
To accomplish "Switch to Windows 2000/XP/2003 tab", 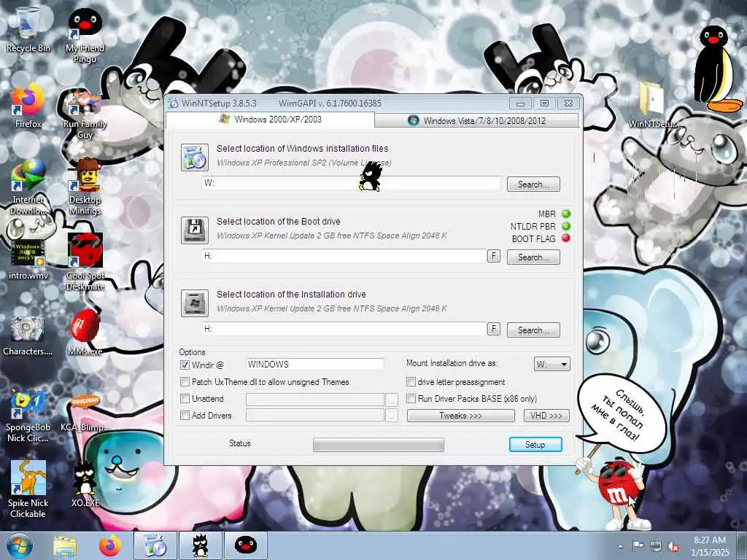I will (x=270, y=120).
